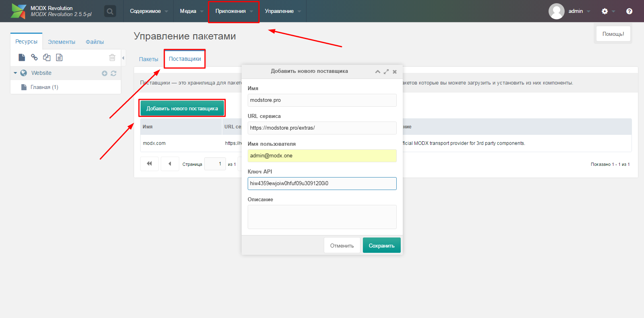Collapse the Website tree node

[15, 73]
